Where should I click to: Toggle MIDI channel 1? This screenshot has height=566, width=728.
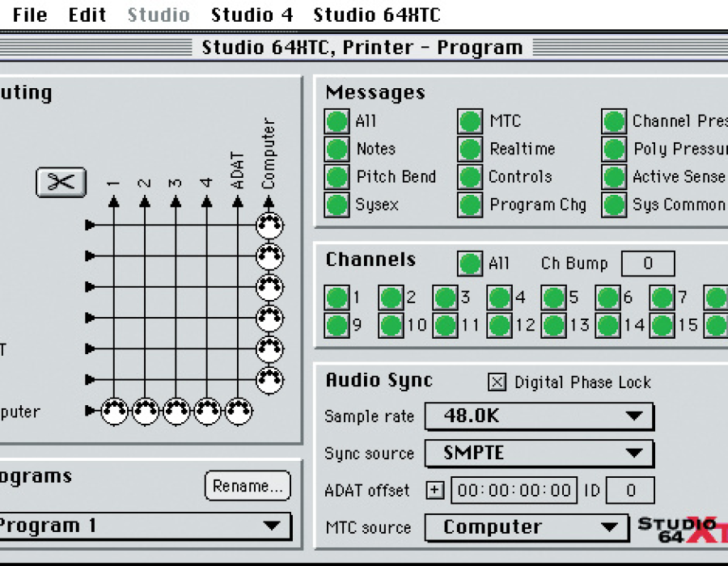336,298
